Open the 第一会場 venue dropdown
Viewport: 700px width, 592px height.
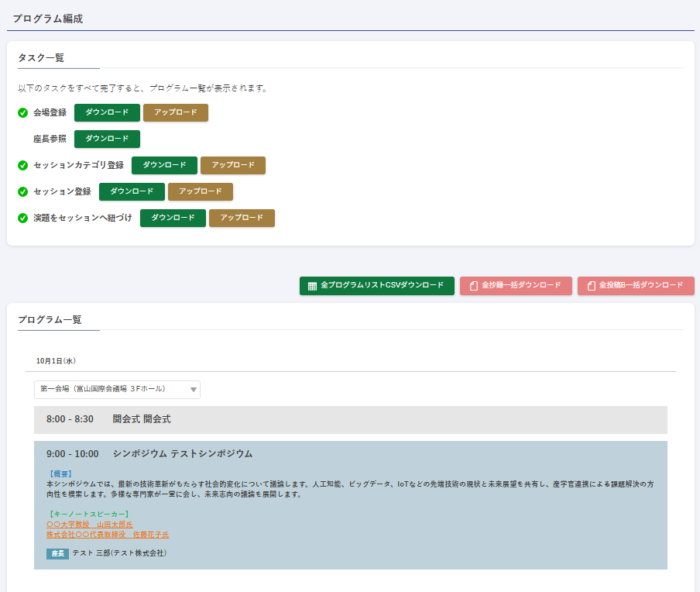click(x=117, y=389)
